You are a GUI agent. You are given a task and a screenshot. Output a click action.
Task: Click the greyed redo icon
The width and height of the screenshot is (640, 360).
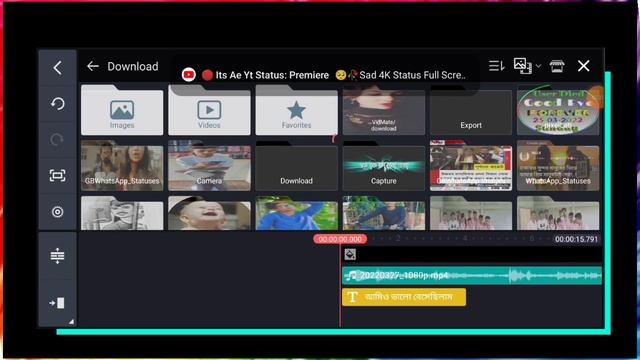pos(57,140)
